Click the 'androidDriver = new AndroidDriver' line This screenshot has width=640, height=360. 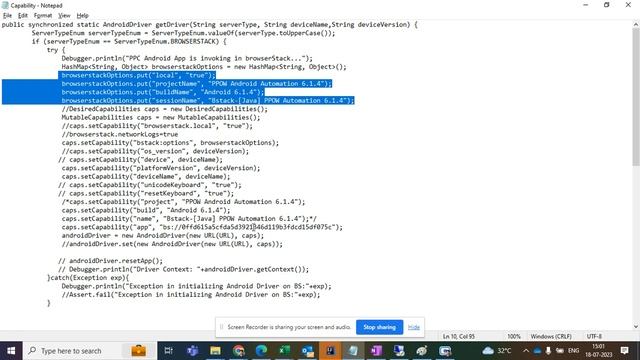click(162, 236)
